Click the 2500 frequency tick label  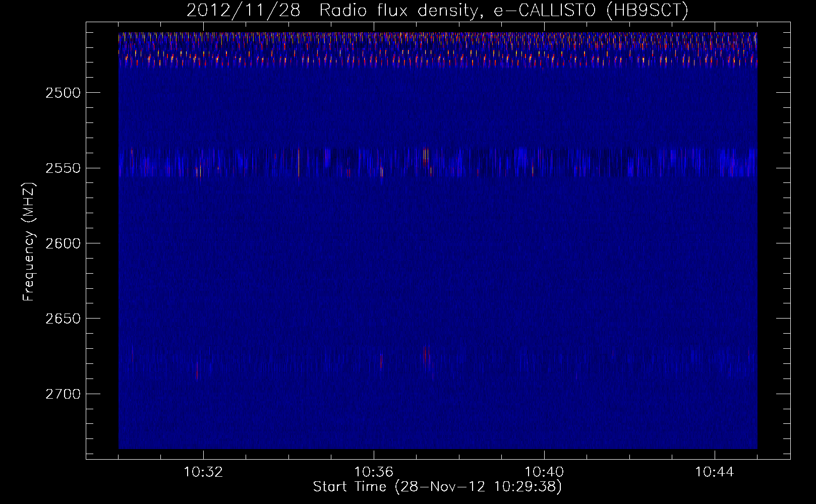(x=63, y=93)
